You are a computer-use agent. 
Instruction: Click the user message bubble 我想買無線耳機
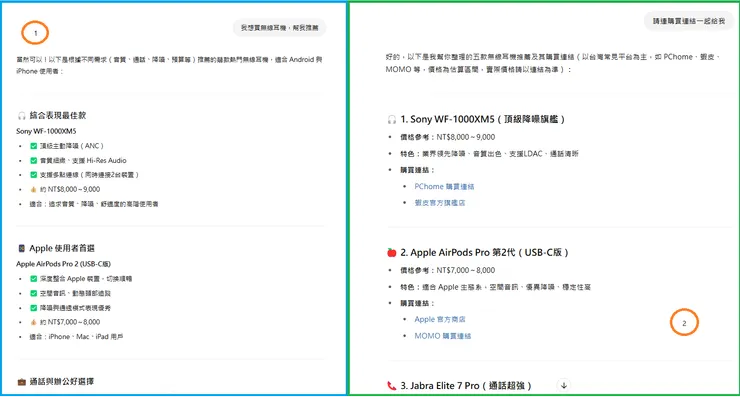(x=279, y=28)
